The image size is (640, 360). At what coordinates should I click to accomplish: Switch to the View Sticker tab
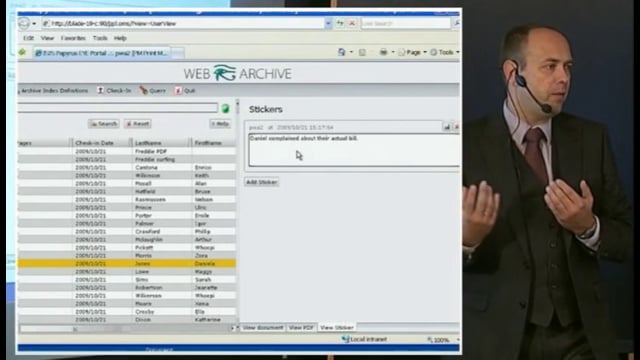[x=337, y=328]
